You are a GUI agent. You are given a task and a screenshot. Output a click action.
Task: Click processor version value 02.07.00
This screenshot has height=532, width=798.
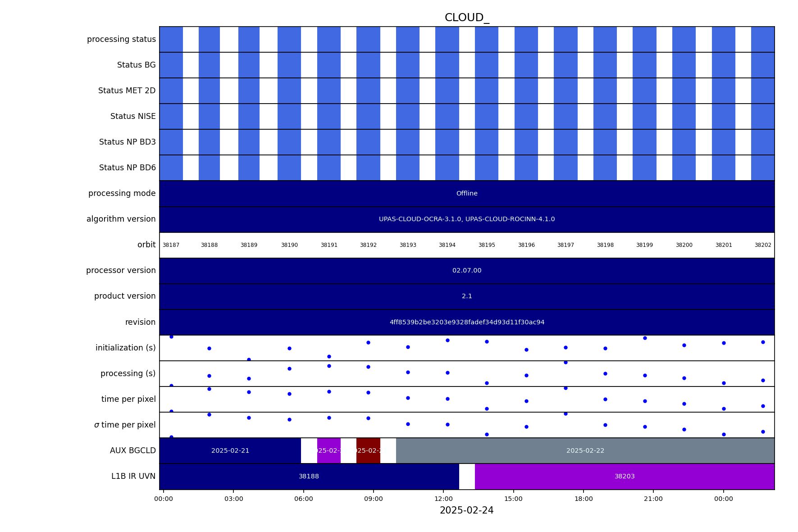point(466,271)
